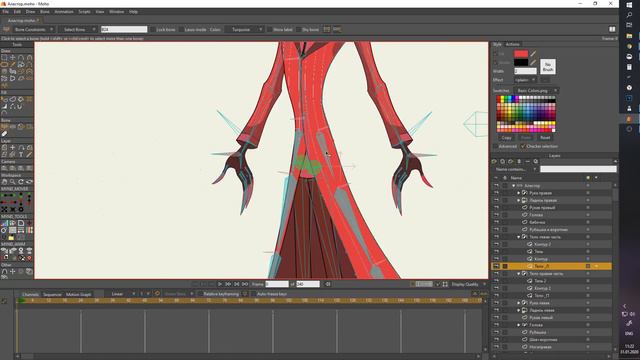Open the Bone Constraints dropdown
This screenshot has width=640, height=360.
tap(33, 29)
